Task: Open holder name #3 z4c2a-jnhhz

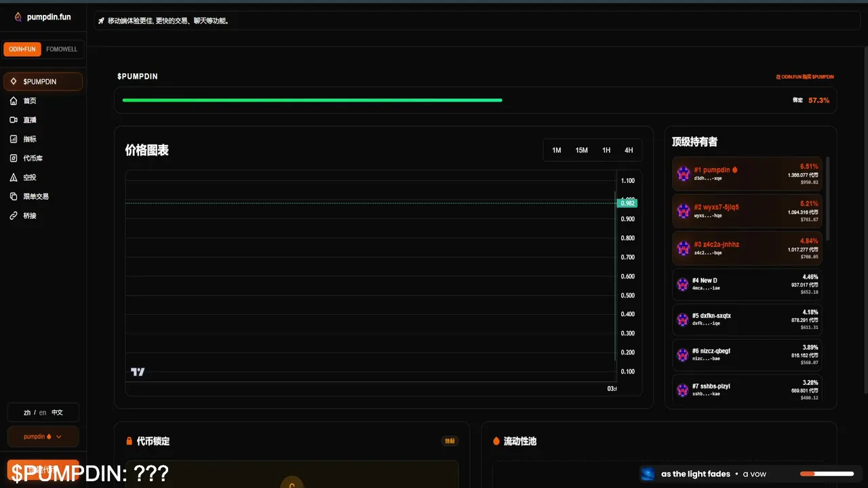Action: click(x=717, y=245)
